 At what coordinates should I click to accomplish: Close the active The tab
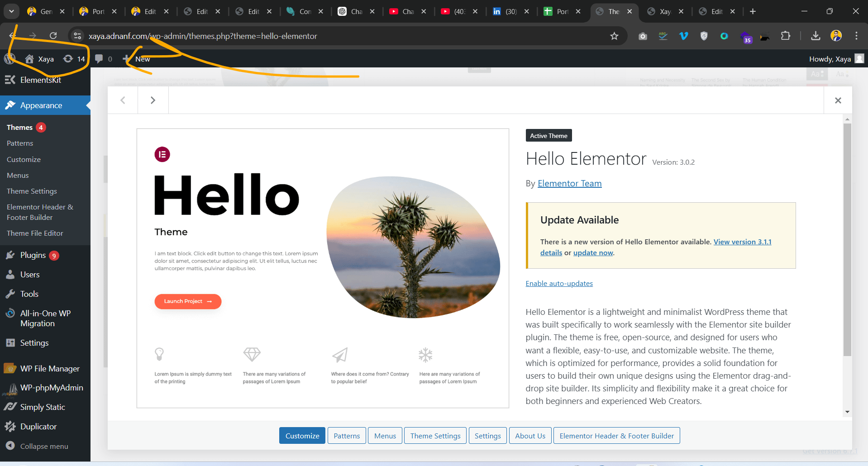click(630, 11)
